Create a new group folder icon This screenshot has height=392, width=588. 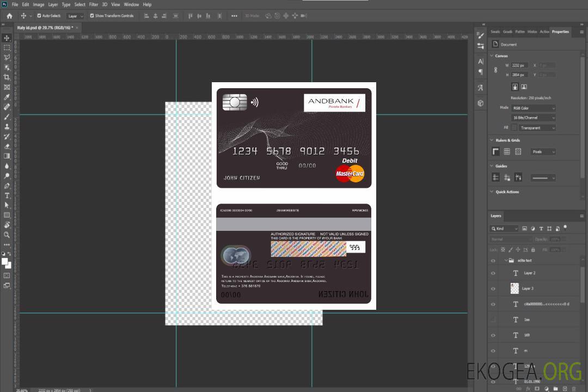pyautogui.click(x=555, y=389)
